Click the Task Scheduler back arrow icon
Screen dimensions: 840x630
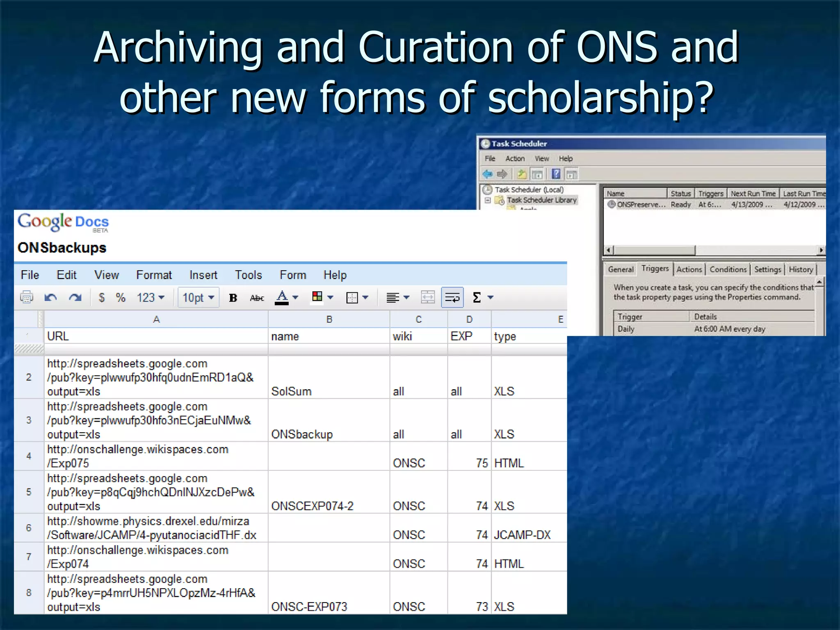pos(488,174)
